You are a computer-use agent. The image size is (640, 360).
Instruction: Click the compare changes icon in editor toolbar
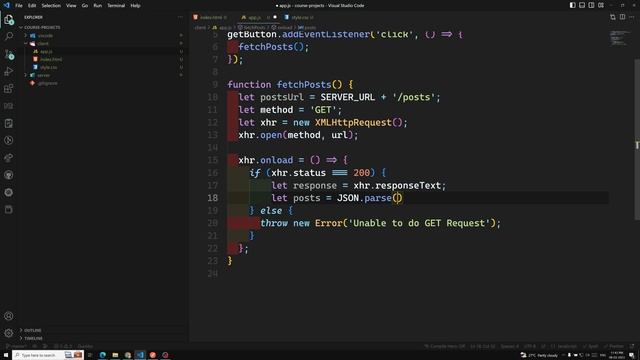(x=613, y=17)
